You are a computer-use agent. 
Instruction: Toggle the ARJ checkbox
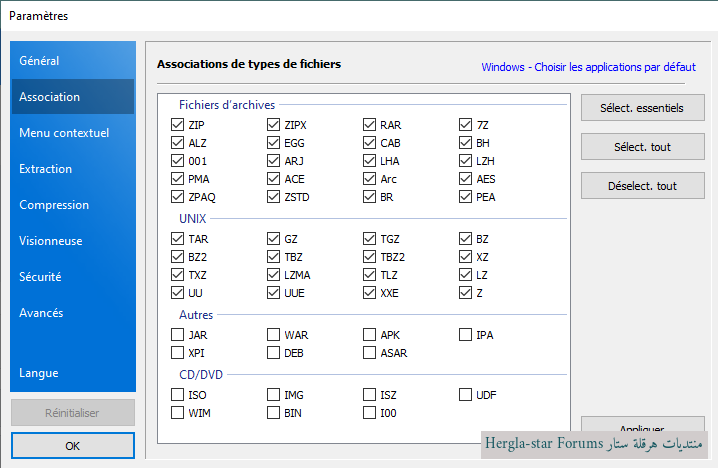tap(273, 161)
